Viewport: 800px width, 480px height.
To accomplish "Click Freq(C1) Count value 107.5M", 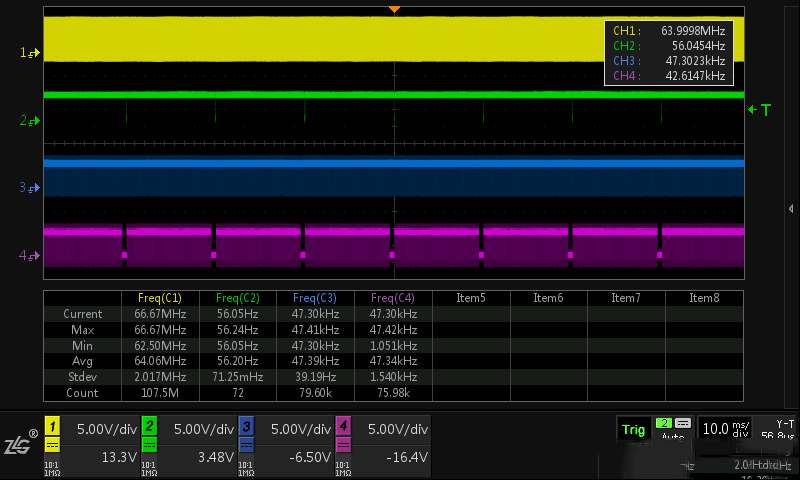I will [160, 393].
